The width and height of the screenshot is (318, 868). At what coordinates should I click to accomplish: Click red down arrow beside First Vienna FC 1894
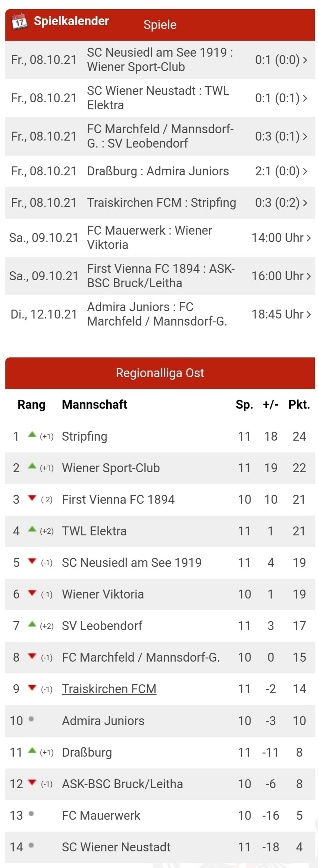[32, 498]
